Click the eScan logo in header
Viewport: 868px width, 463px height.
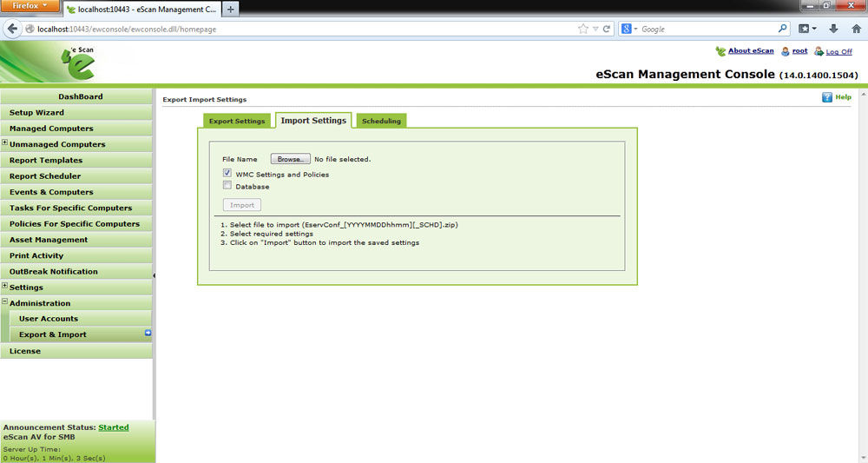(77, 63)
